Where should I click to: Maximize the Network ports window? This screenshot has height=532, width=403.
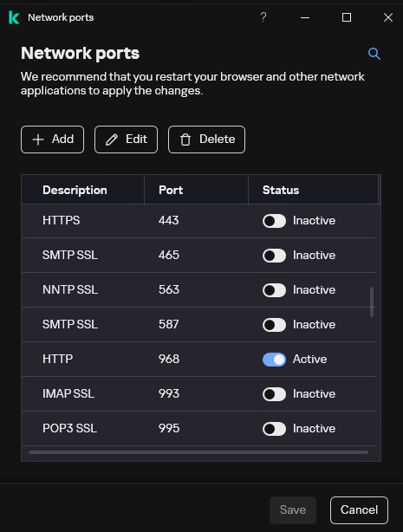click(x=347, y=17)
